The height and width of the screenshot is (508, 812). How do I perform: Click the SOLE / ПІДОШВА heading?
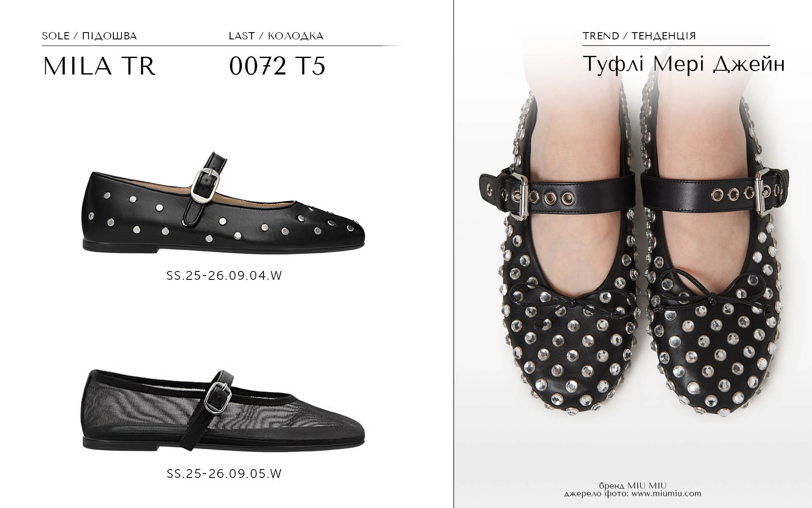pos(89,36)
